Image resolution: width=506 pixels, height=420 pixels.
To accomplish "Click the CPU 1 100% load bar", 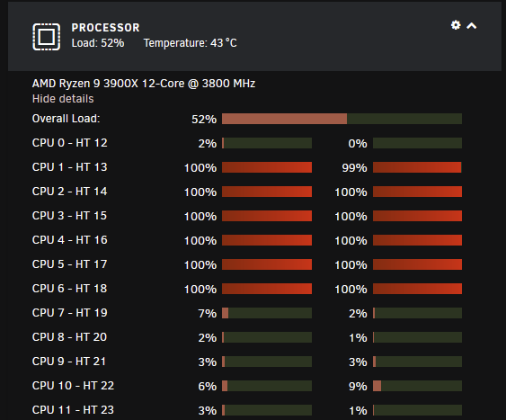I will point(267,167).
